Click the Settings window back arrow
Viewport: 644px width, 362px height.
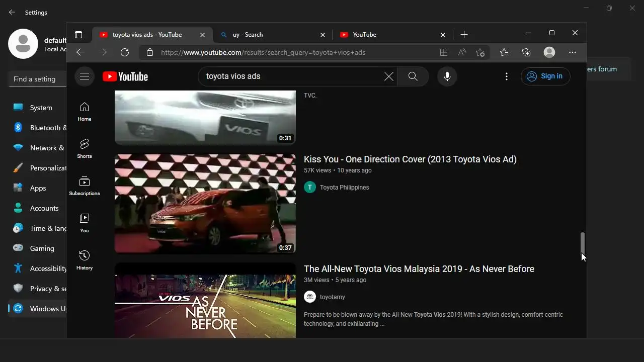pos(12,12)
